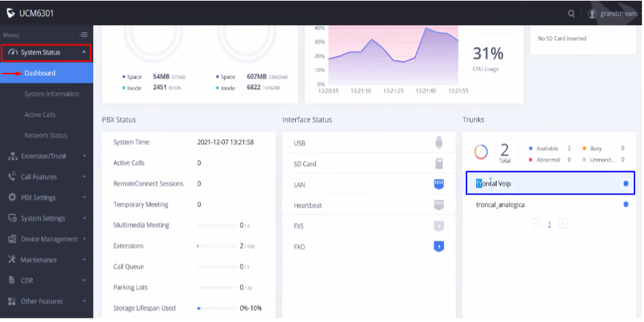Viewport: 644px width, 322px height.
Task: Go to next trunks page arrow
Action: pyautogui.click(x=564, y=224)
